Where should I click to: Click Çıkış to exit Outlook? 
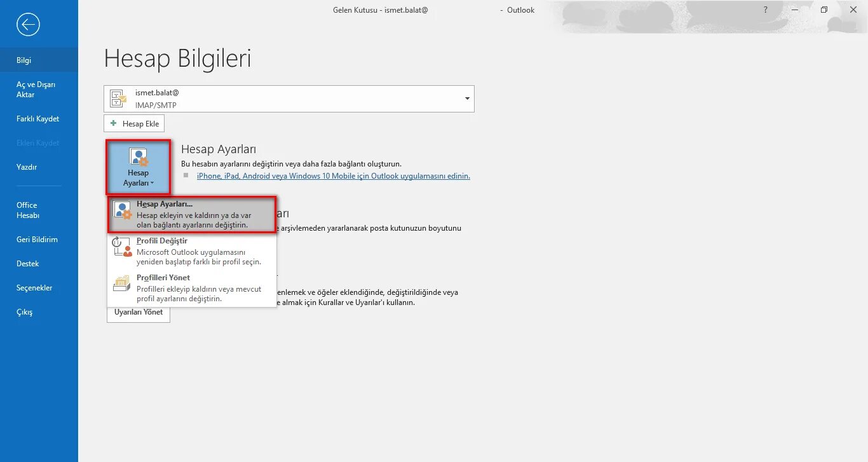(39, 312)
